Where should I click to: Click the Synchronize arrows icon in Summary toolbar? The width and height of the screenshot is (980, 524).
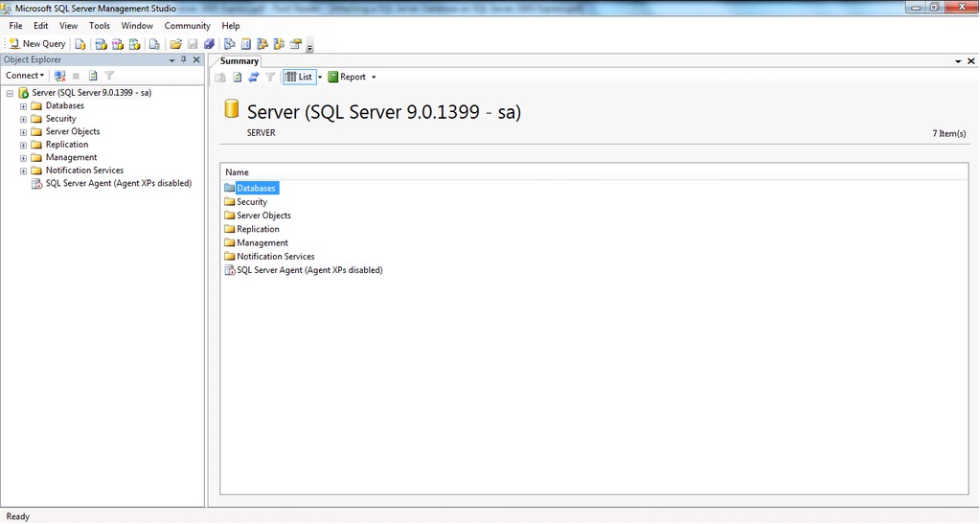click(x=254, y=77)
